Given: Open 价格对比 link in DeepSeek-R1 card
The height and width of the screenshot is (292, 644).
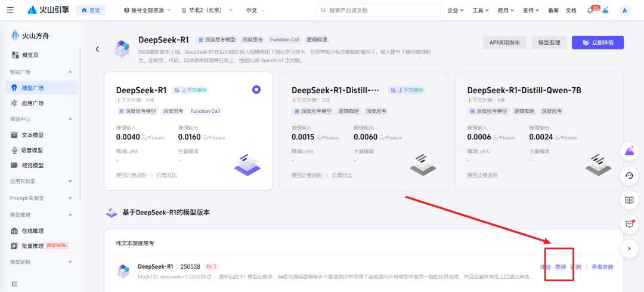Looking at the screenshot, I should (167, 175).
